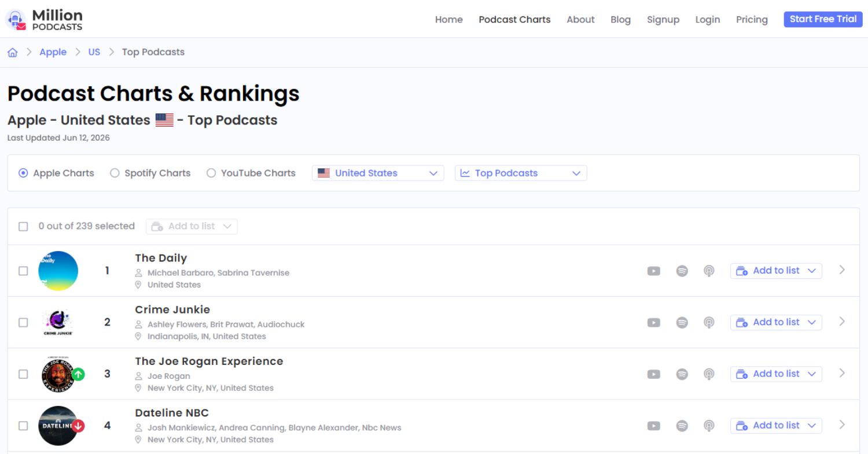Click 'Indianapolis, IN, United States' location text
This screenshot has height=454, width=868.
tap(207, 337)
